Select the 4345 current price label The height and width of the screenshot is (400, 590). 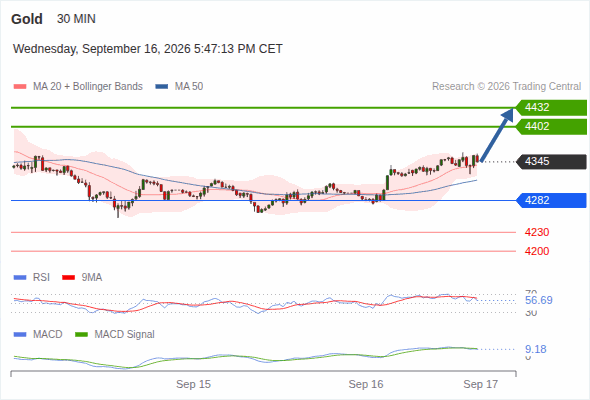tap(551, 161)
